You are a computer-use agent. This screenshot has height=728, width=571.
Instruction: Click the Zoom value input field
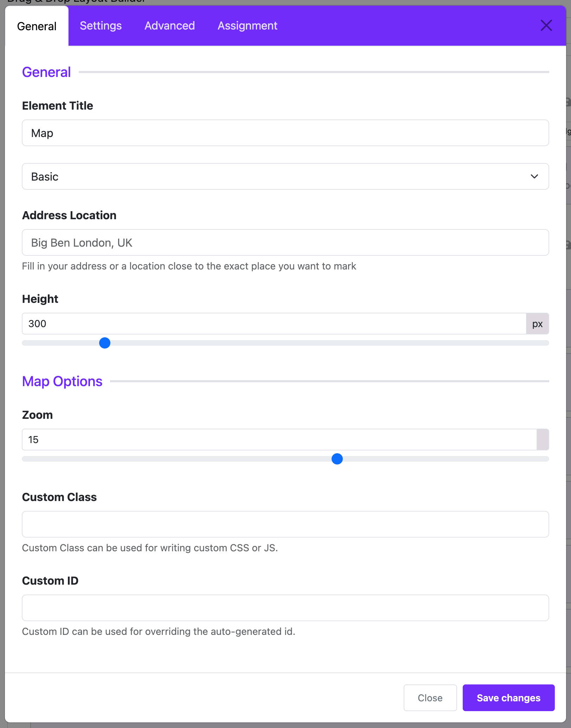point(279,440)
